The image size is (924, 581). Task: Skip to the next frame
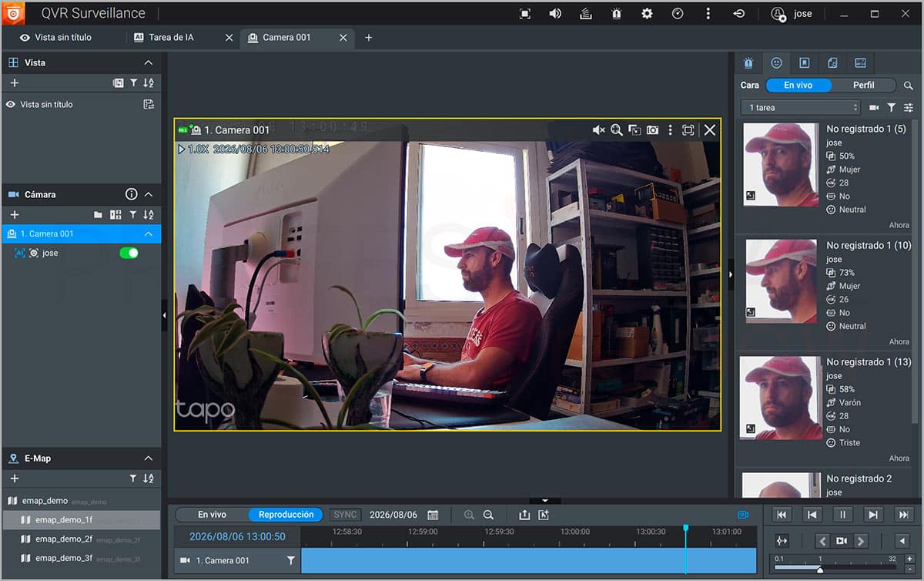[873, 515]
